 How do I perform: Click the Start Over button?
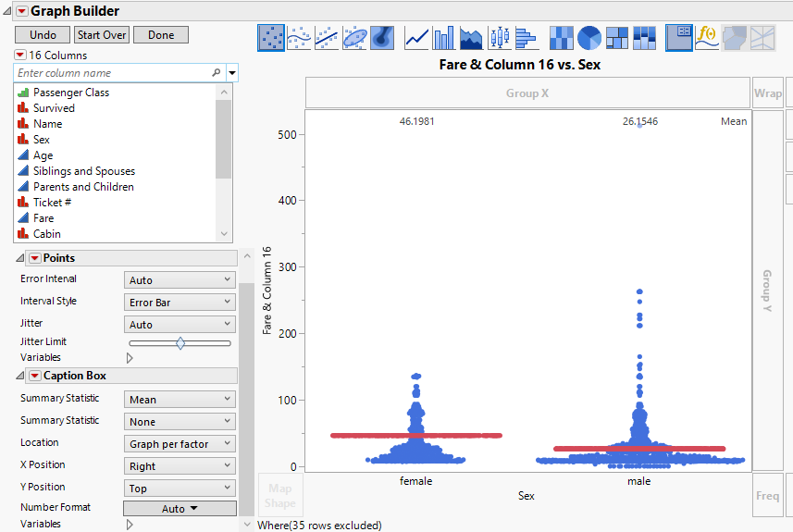102,35
